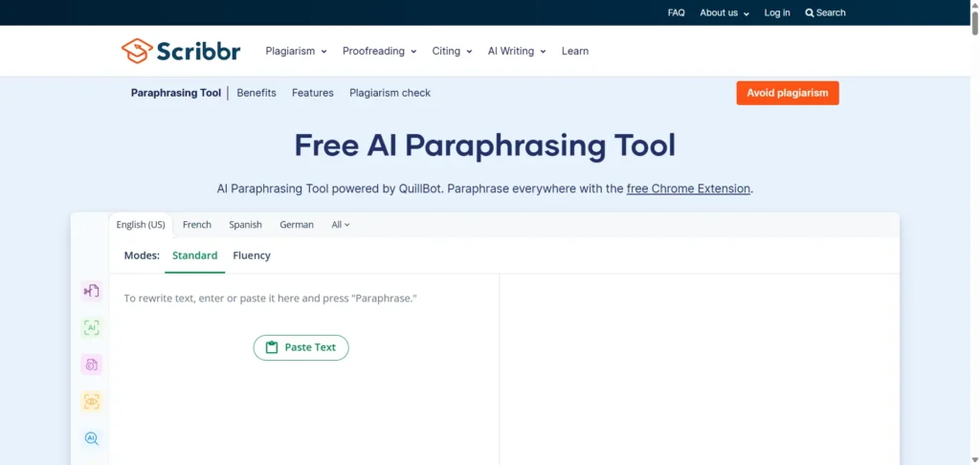
Task: Expand the All languages dropdown
Action: tap(340, 225)
